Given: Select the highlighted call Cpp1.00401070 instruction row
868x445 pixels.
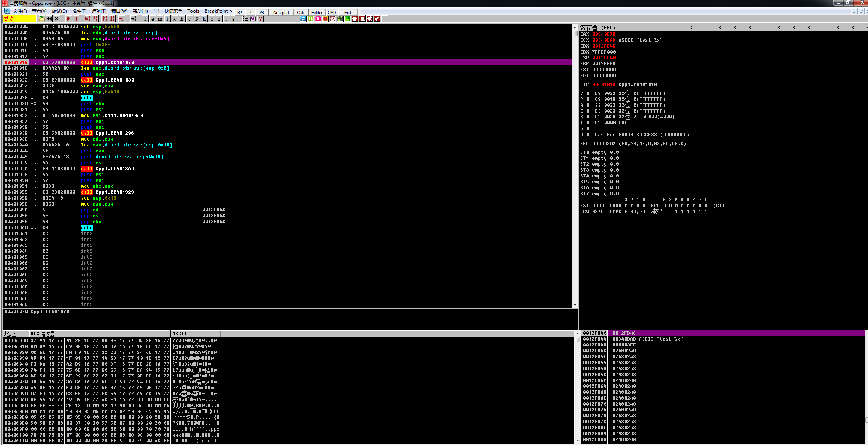Looking at the screenshot, I should click(x=287, y=62).
